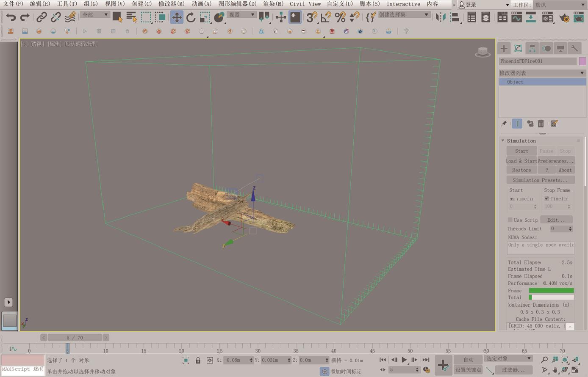Open the 修改器列表 dropdown
The width and height of the screenshot is (588, 377).
(542, 73)
